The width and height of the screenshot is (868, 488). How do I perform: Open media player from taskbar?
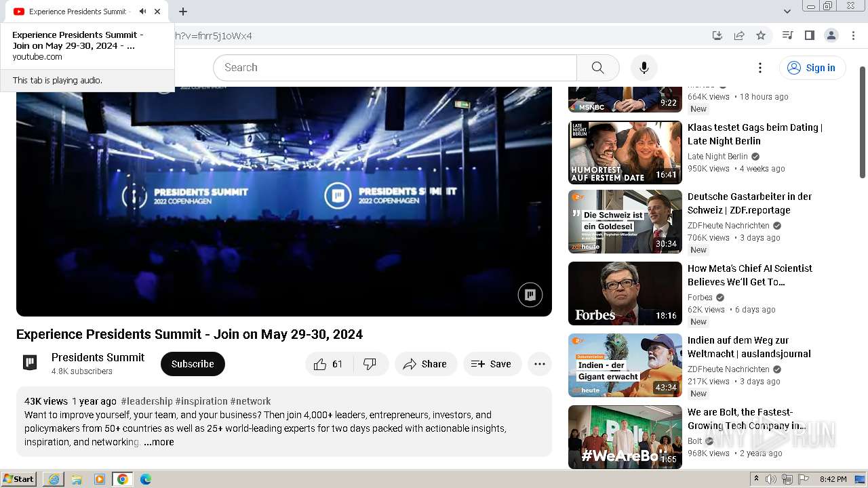(x=100, y=479)
